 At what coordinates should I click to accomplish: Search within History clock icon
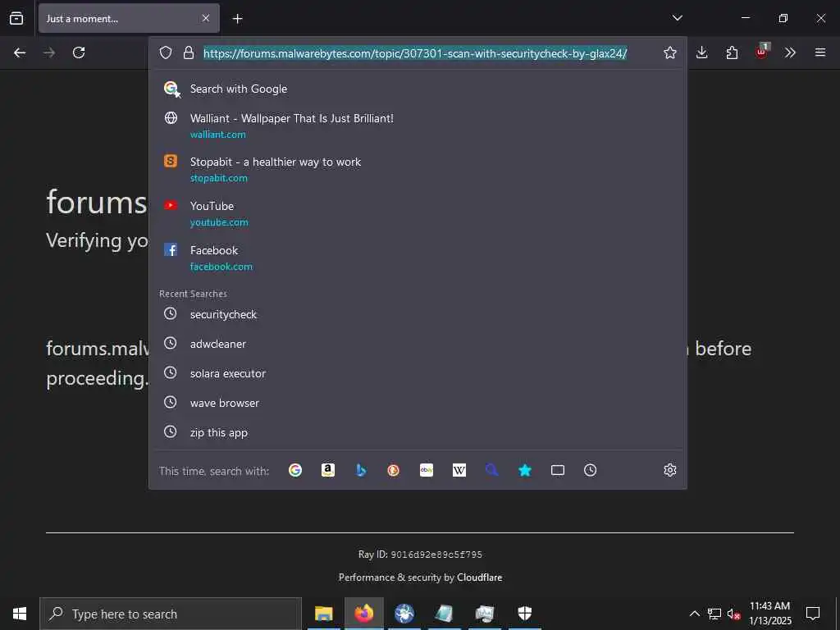pos(591,470)
